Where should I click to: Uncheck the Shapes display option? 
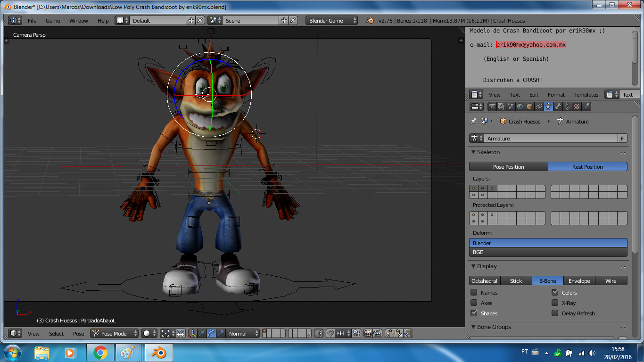click(x=474, y=313)
